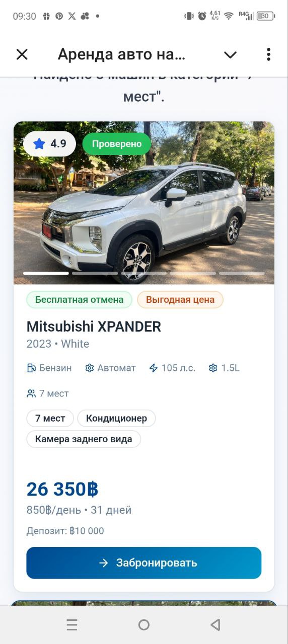The height and width of the screenshot is (644, 288).
Task: Tap the lightning icon for 105 л.с.
Action: [x=154, y=368]
